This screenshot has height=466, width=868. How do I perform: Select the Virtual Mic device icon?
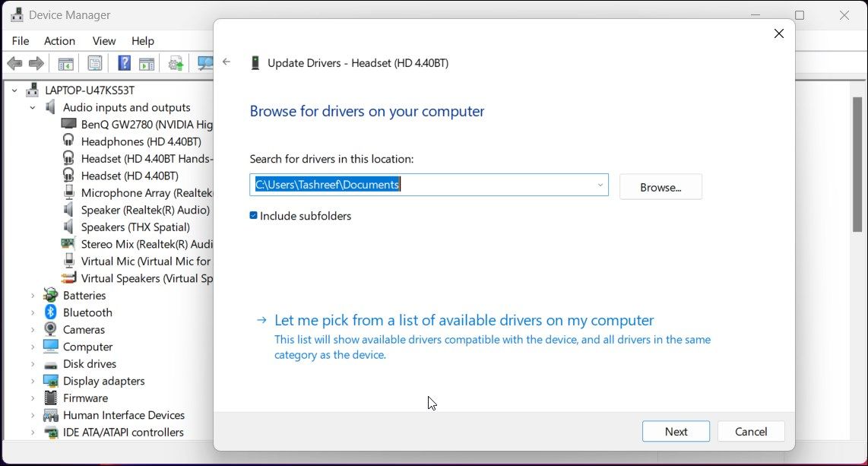point(68,261)
